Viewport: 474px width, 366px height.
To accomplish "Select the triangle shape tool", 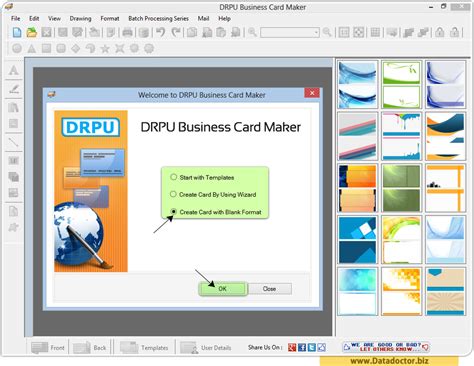I will click(32, 49).
